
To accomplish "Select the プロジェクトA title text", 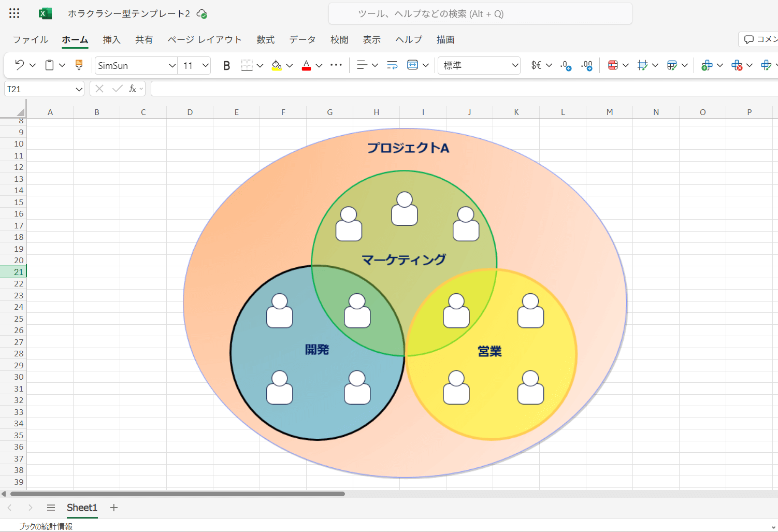I will click(x=408, y=148).
